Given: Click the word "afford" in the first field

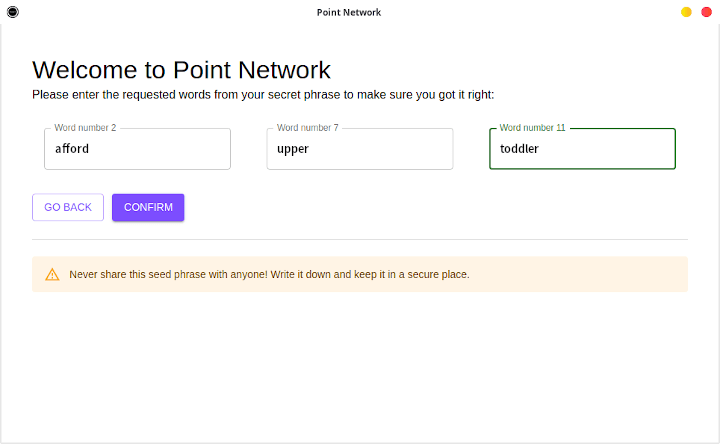Looking at the screenshot, I should pos(72,149).
